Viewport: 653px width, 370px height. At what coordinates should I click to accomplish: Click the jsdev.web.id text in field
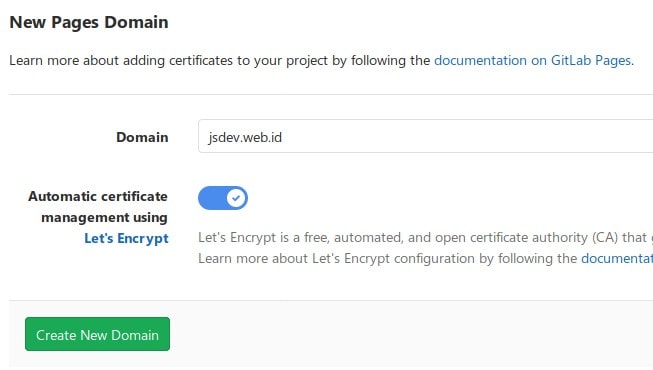pyautogui.click(x=245, y=137)
